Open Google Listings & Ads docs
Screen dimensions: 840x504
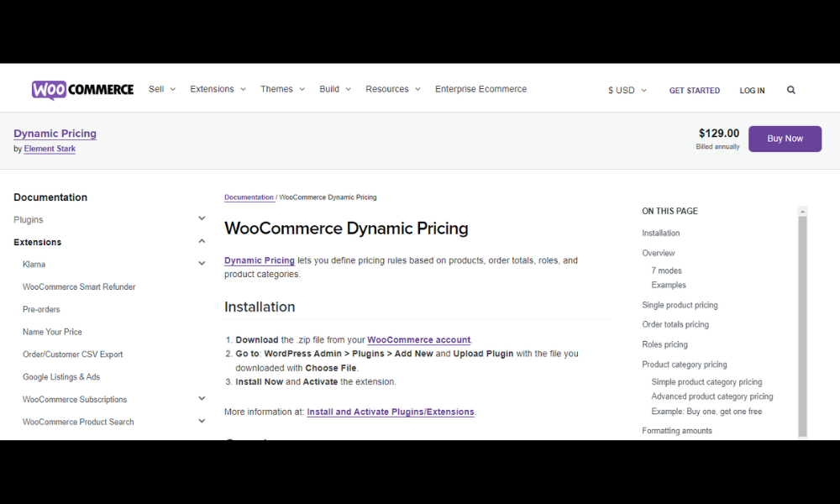tap(61, 377)
